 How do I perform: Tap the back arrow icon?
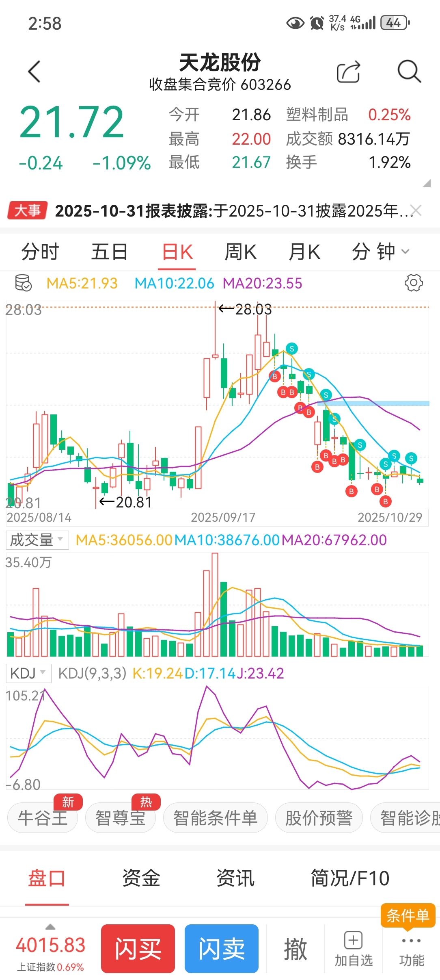pyautogui.click(x=35, y=72)
